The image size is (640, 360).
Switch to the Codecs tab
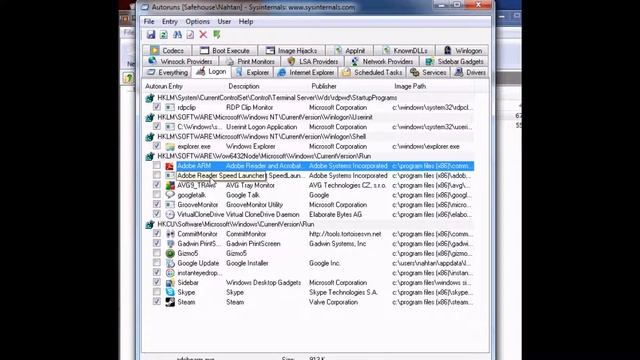point(167,51)
